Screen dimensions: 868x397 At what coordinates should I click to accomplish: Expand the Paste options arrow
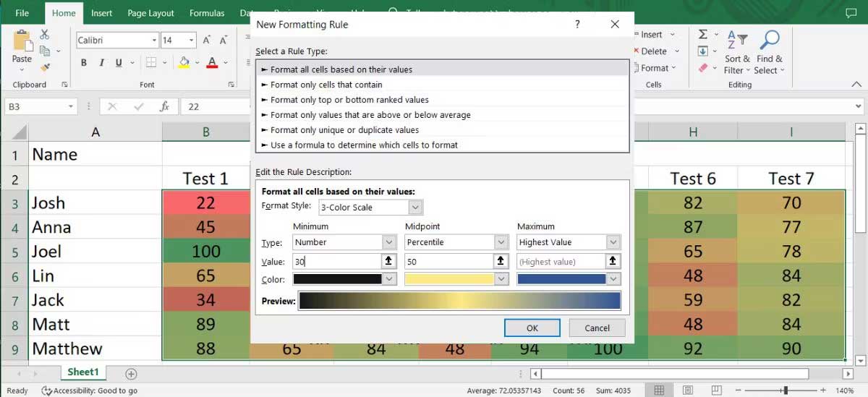click(x=22, y=69)
